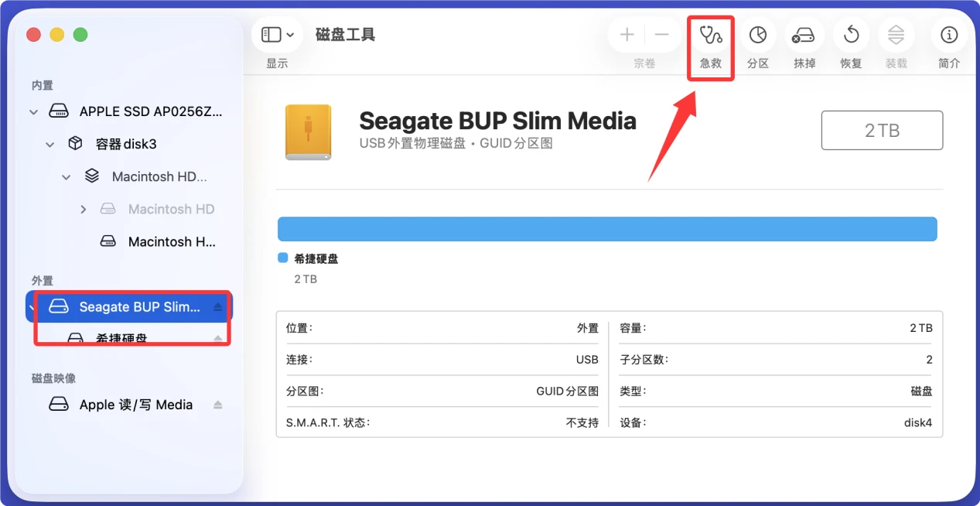Collapse the Macintosh HD volume group
This screenshot has width=980, height=506.
coord(67,177)
